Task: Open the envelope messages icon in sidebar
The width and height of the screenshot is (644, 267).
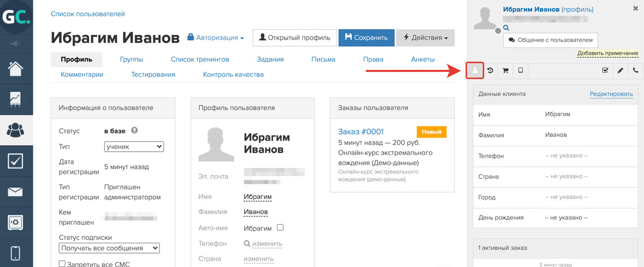Action: coord(16,191)
